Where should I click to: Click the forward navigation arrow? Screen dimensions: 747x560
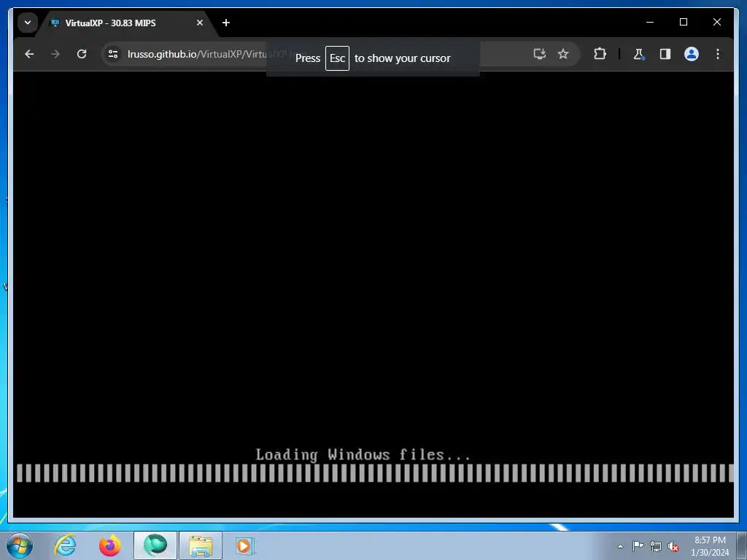55,54
